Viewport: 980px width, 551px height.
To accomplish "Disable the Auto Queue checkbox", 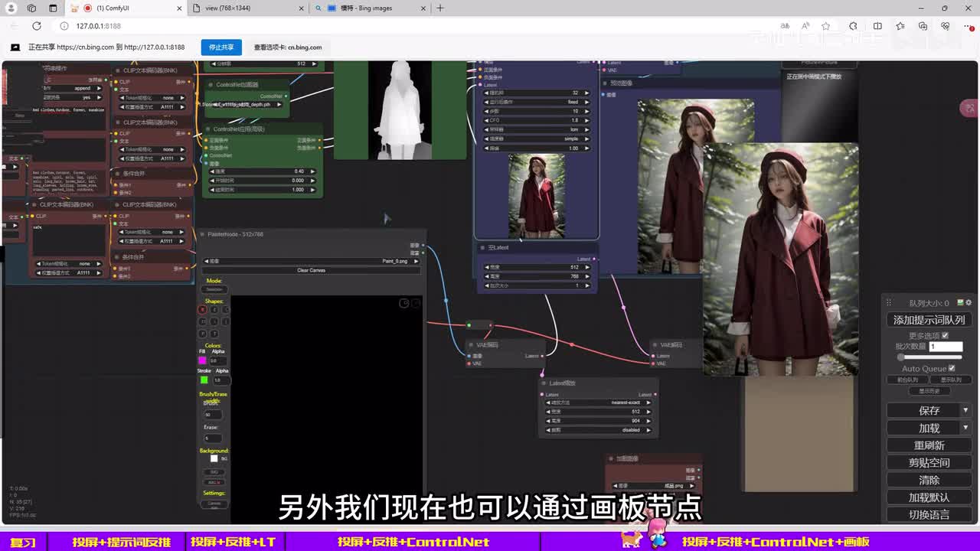I will tap(952, 368).
